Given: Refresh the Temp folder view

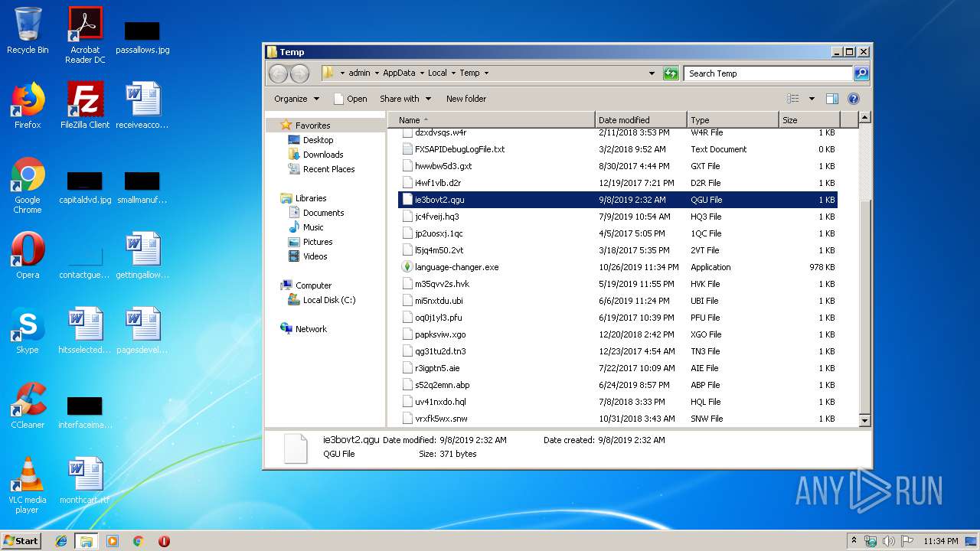Looking at the screenshot, I should pos(671,73).
